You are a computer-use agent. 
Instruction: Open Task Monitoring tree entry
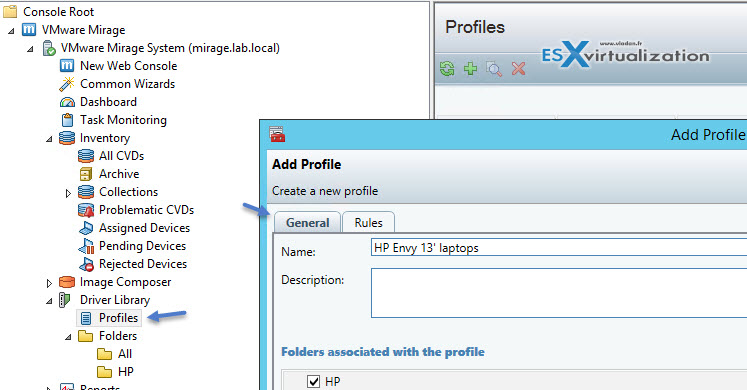123,120
